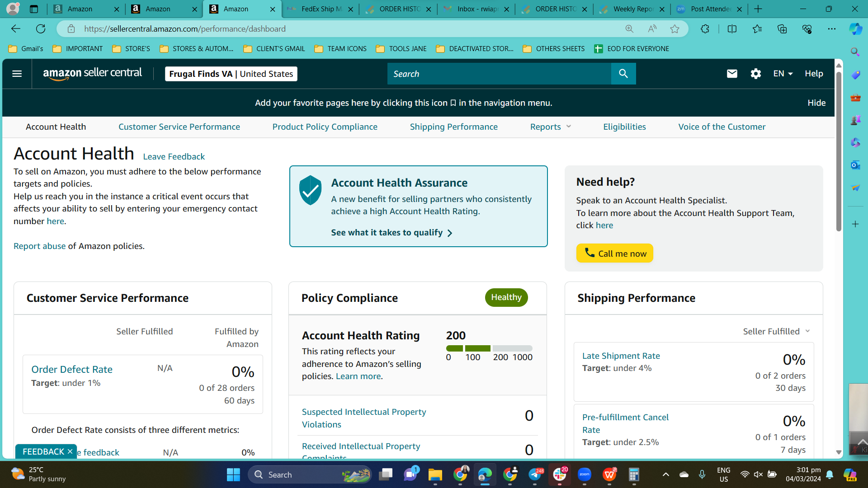Viewport: 868px width, 488px height.
Task: Click the Amazon Seller Central logo
Action: (x=92, y=74)
